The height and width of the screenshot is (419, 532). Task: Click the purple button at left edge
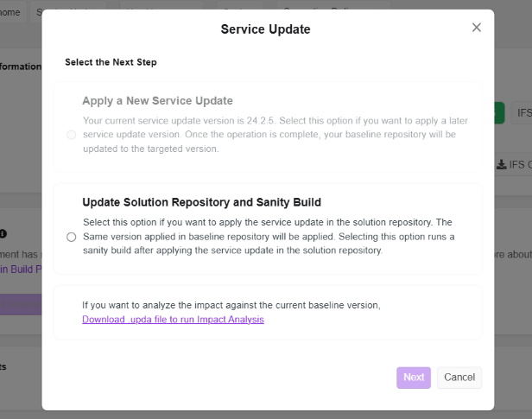(21, 304)
